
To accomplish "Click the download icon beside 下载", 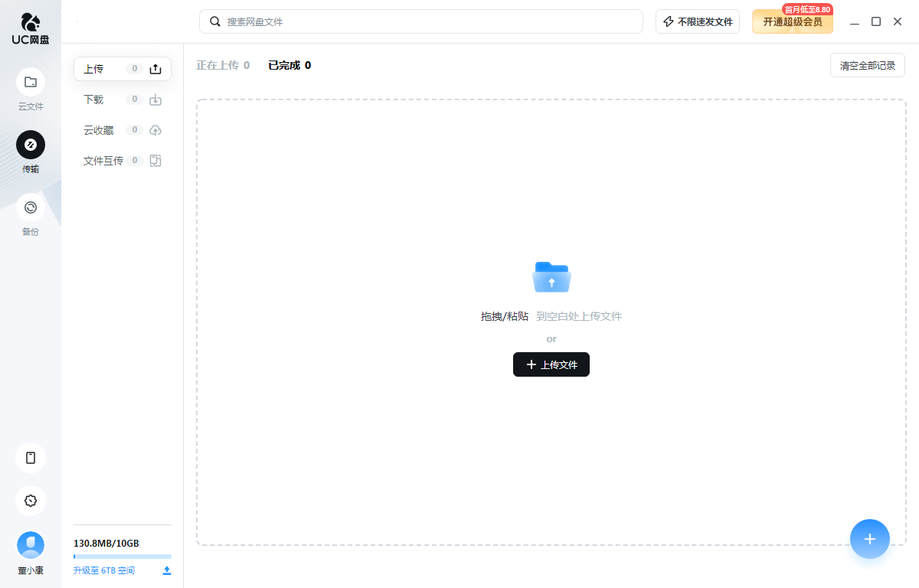I will point(155,100).
